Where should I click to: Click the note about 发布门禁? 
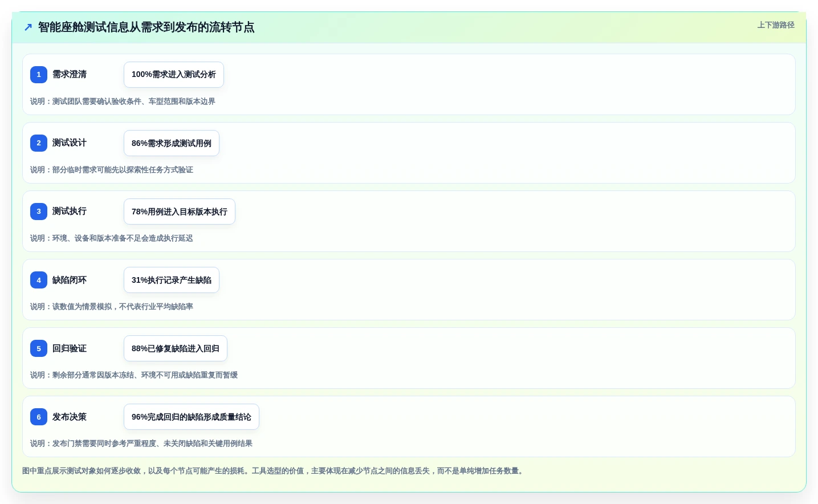pos(141,444)
